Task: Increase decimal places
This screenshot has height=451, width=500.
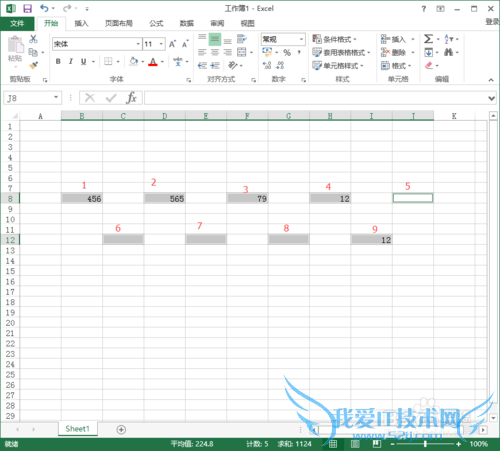Action: click(x=267, y=65)
